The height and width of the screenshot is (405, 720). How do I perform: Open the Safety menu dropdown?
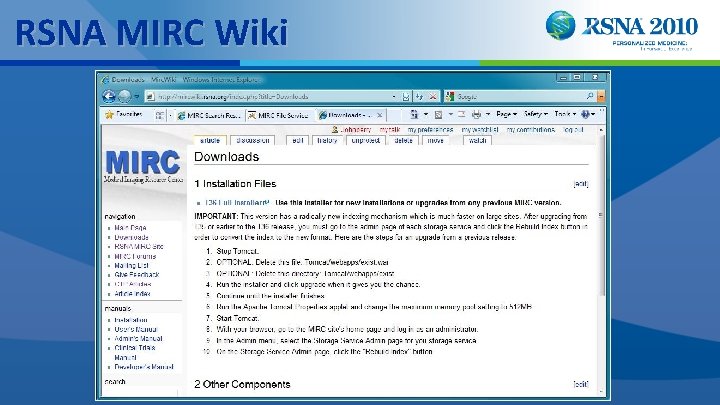point(535,114)
